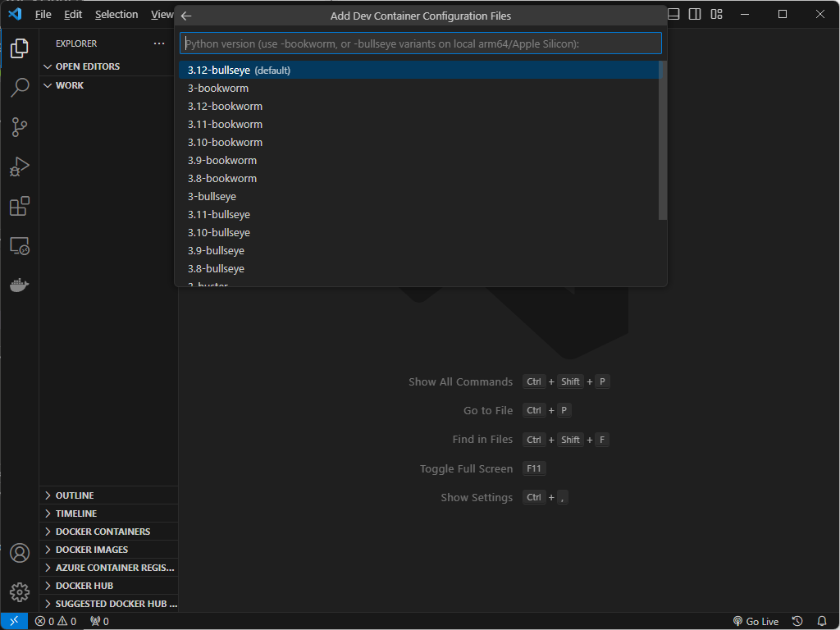840x630 pixels.
Task: Open the Source Control view icon
Action: click(x=20, y=127)
